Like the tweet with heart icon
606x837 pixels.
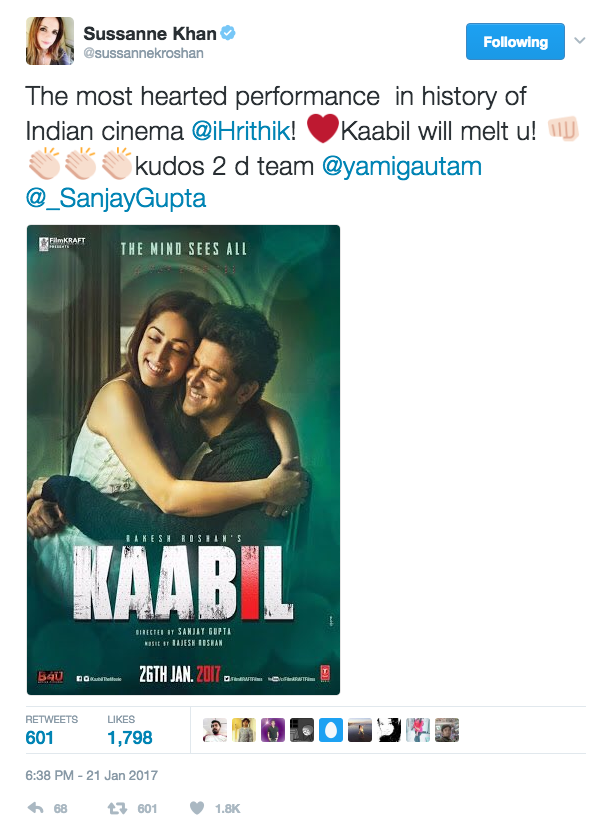tap(197, 808)
